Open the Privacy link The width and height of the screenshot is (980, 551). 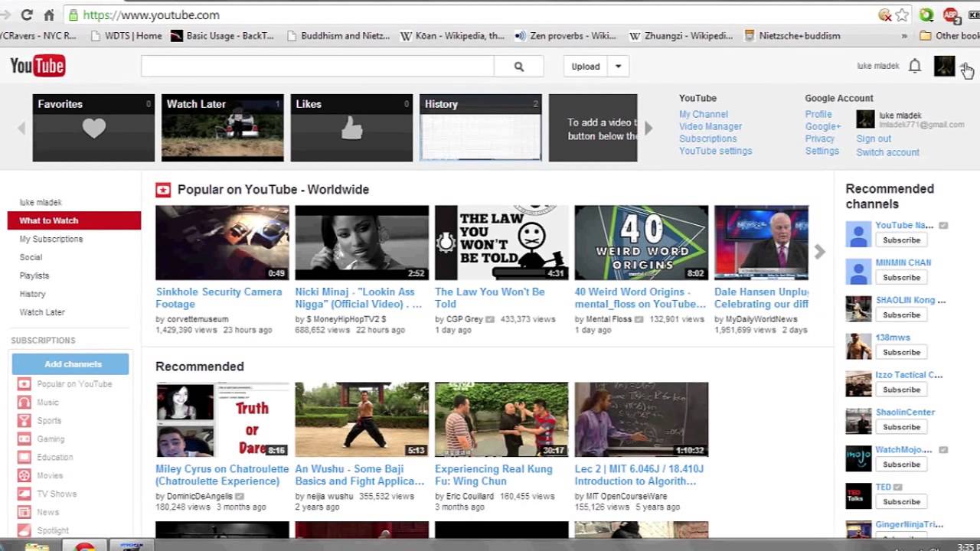[819, 139]
